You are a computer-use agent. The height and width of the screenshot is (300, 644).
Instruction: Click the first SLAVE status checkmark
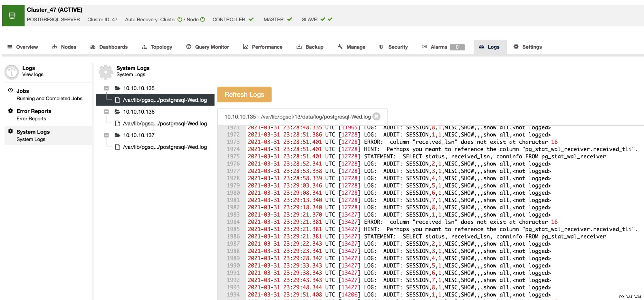point(323,19)
